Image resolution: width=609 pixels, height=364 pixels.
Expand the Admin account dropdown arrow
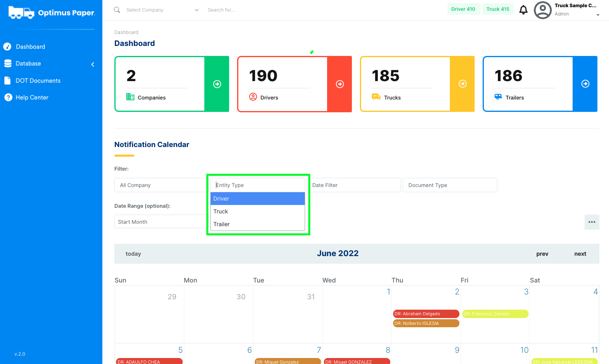(x=598, y=15)
